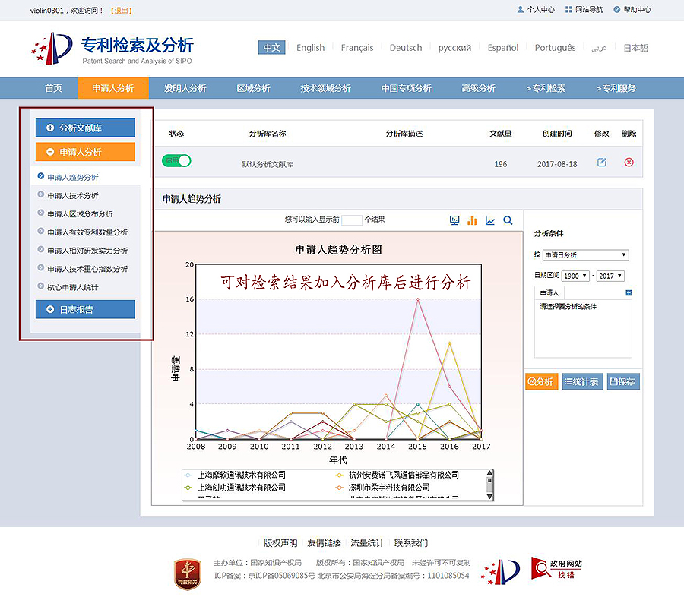Select the 中文 language button
This screenshot has height=616, width=684.
[x=272, y=48]
